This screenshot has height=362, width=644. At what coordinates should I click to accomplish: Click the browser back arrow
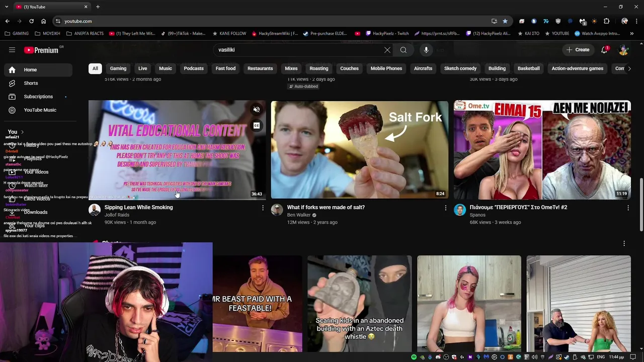(x=7, y=21)
